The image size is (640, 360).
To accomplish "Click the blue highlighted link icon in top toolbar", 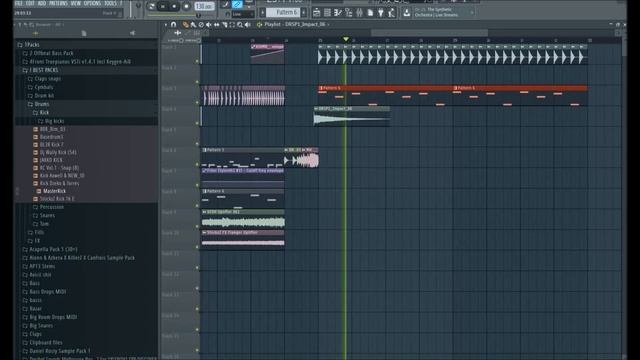I will click(237, 5).
